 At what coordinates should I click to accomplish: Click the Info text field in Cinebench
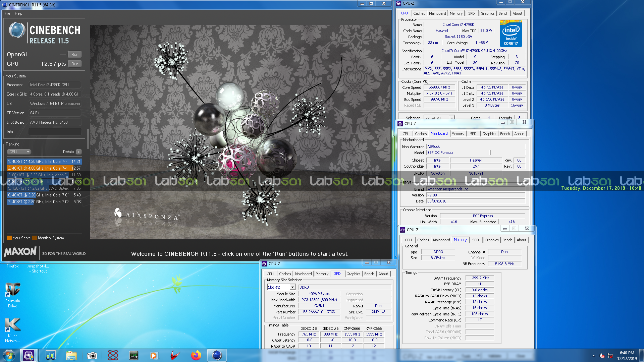point(55,132)
